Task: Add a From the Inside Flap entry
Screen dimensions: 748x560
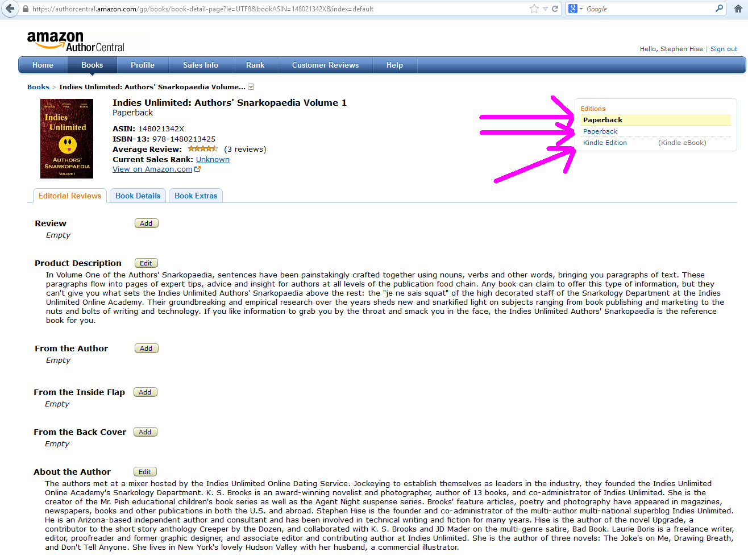Action: pos(145,392)
